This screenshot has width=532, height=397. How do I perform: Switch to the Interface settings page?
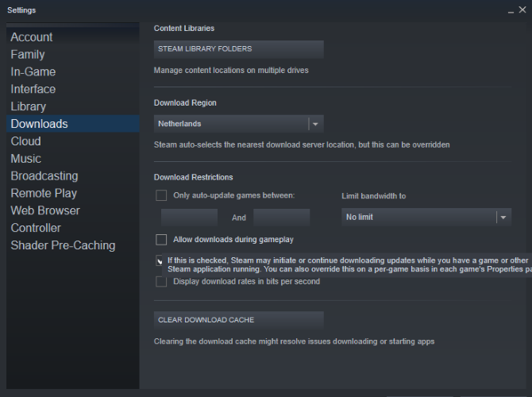(33, 89)
